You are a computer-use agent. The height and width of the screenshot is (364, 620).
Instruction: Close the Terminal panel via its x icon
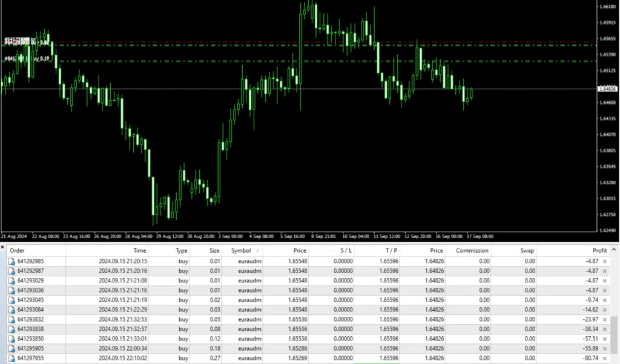[2, 247]
